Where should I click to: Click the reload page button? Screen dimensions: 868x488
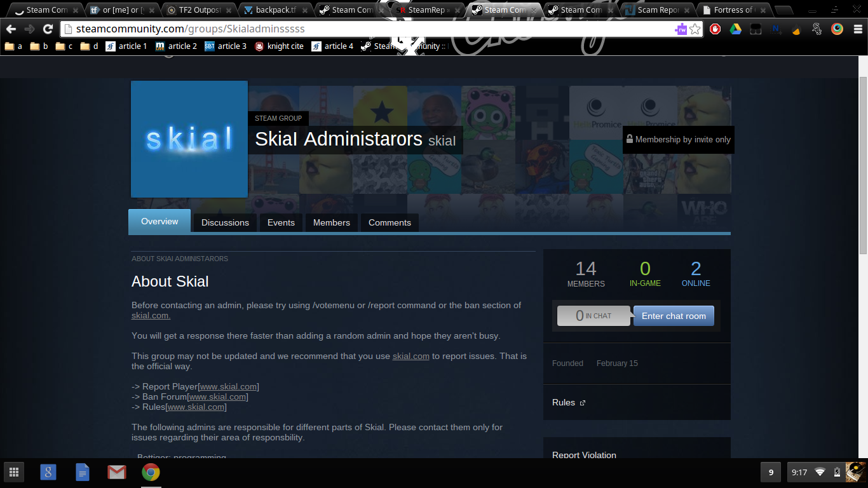pos(48,29)
